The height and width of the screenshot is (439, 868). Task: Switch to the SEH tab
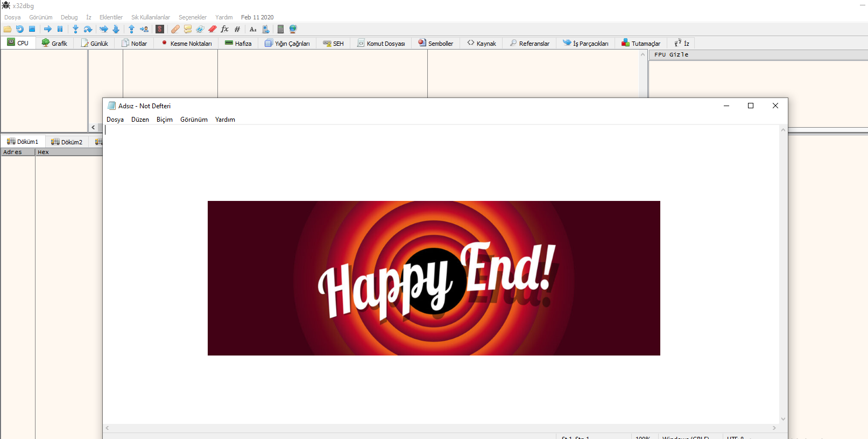334,43
